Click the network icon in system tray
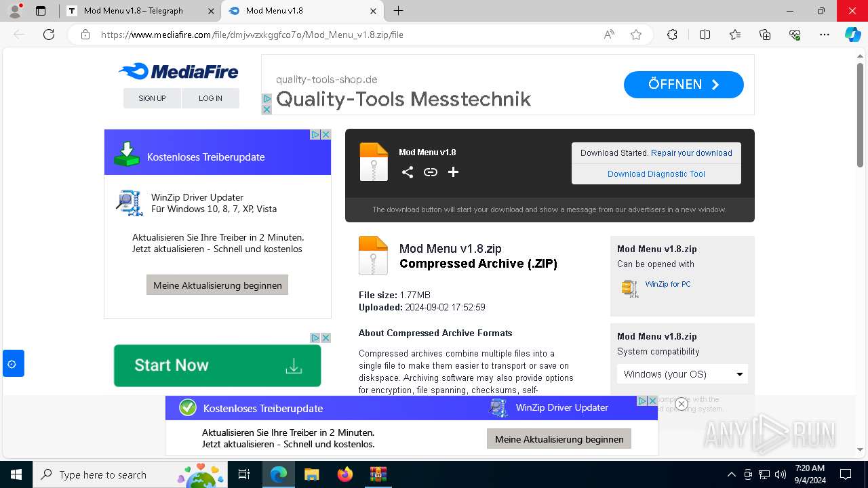The height and width of the screenshot is (488, 868). [x=764, y=474]
